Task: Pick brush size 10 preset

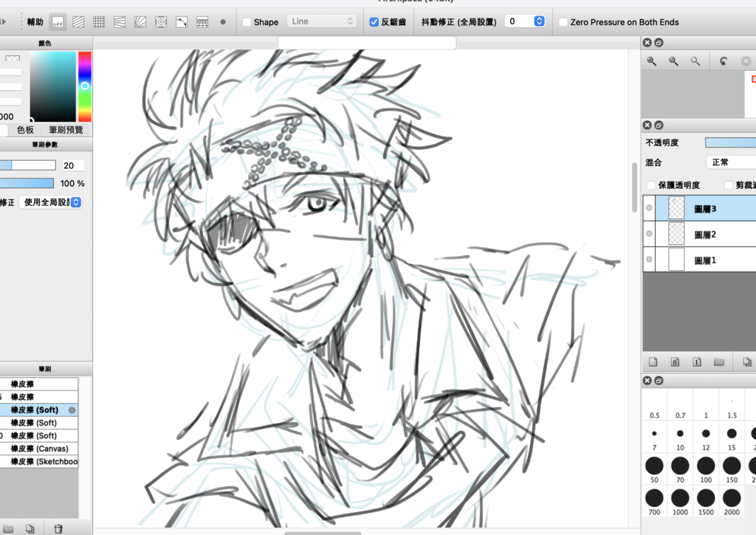Action: 680,438
